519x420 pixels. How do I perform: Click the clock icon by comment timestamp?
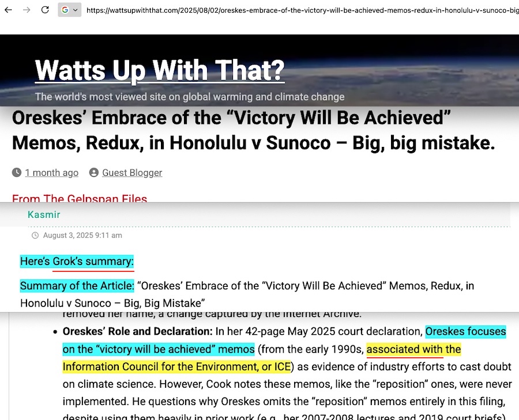coord(35,236)
